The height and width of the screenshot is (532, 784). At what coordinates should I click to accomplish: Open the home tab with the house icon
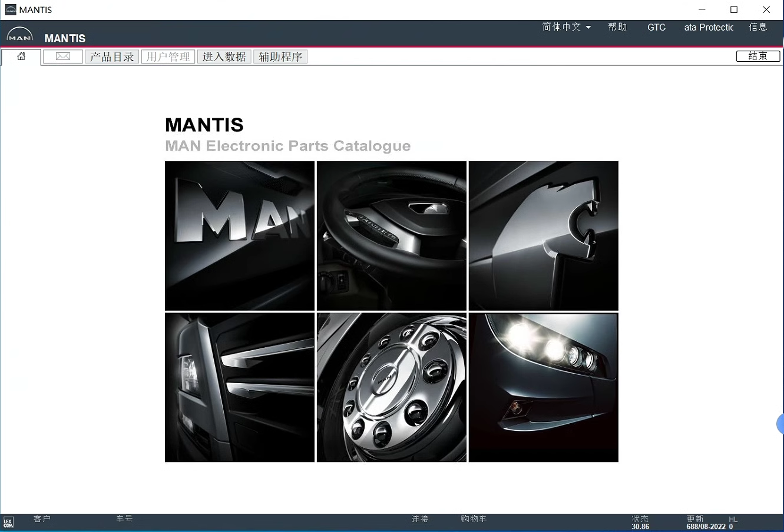(21, 57)
